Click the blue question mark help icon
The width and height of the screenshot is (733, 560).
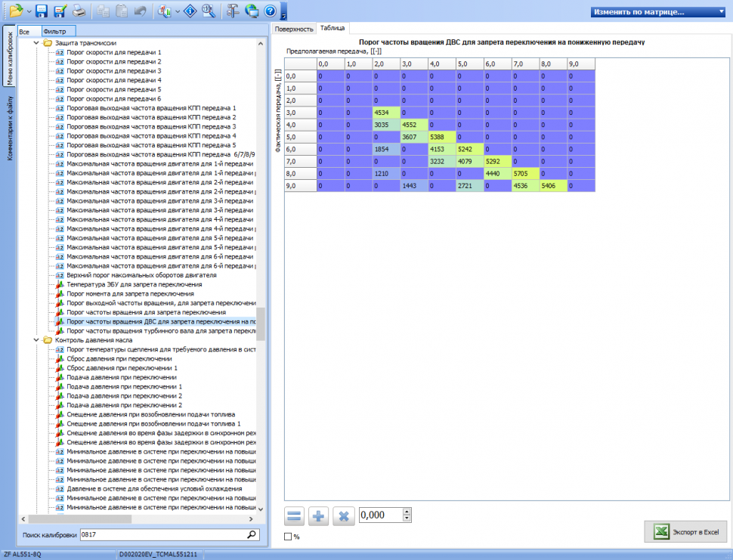[270, 11]
